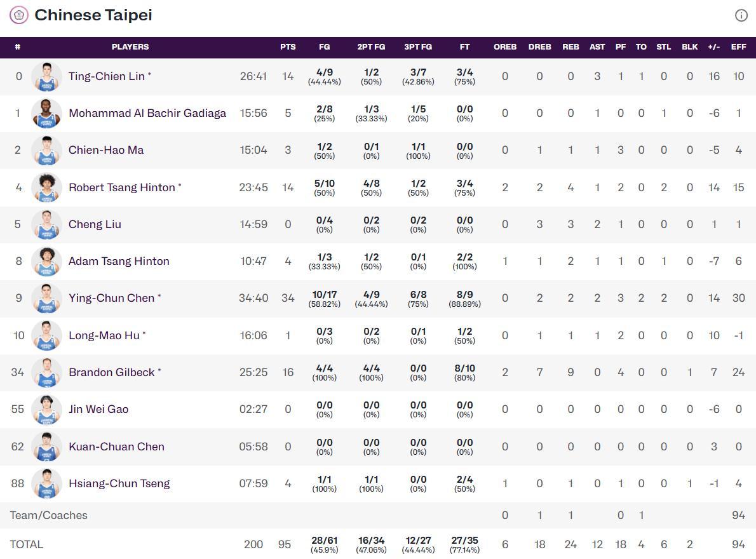Click the PTS column header
The height and width of the screenshot is (559, 756).
tap(288, 47)
